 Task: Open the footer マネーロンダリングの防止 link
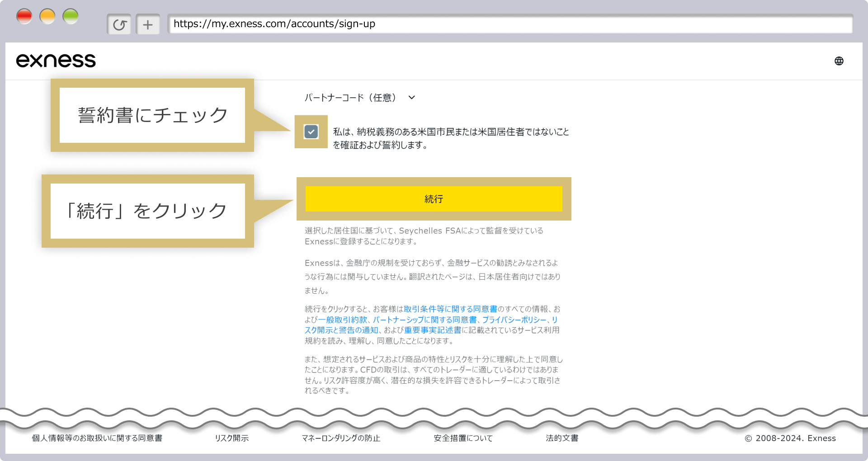tap(341, 438)
